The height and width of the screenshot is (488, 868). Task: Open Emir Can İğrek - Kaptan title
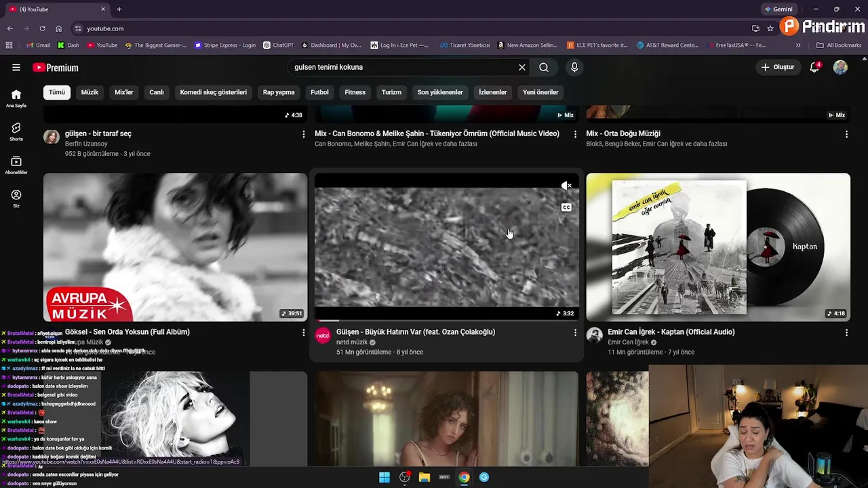(671, 332)
